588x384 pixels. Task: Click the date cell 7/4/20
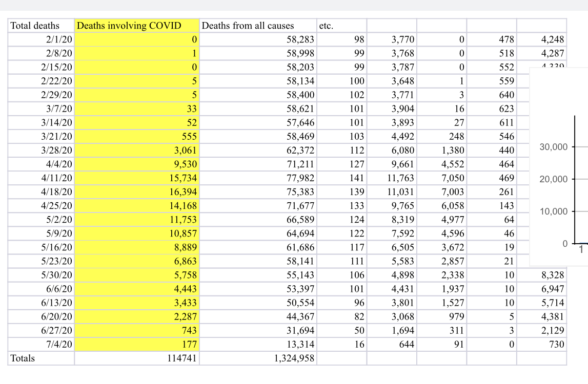(x=41, y=344)
